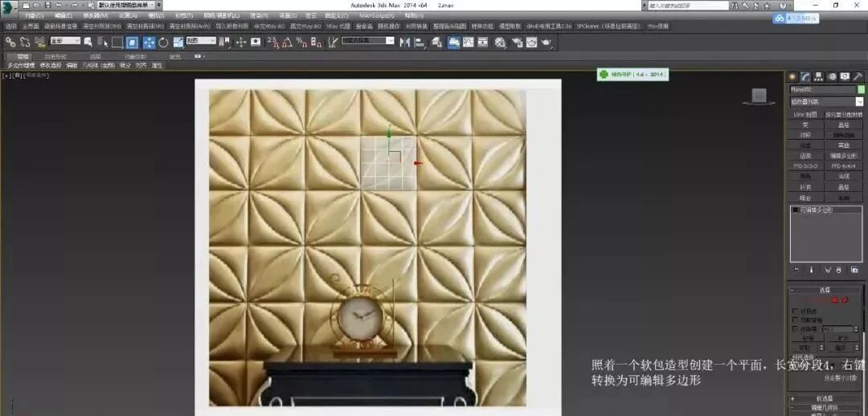Enable the 按角度 checkbox
Screen dimensions: 868x416
click(796, 328)
